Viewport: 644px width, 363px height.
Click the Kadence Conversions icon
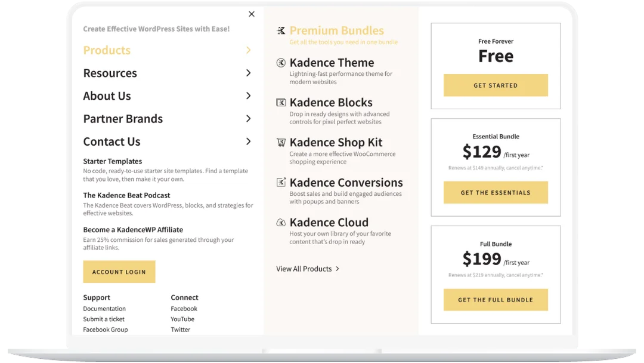point(281,182)
